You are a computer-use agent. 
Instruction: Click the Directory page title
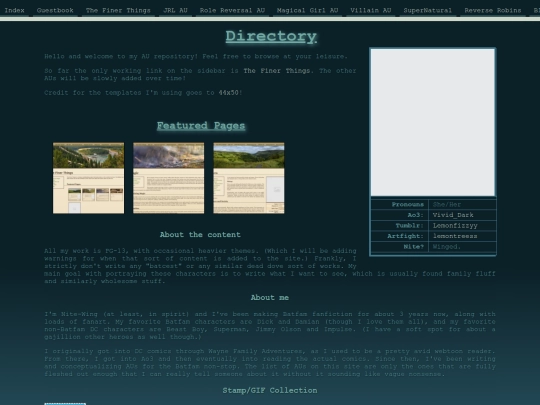271,36
